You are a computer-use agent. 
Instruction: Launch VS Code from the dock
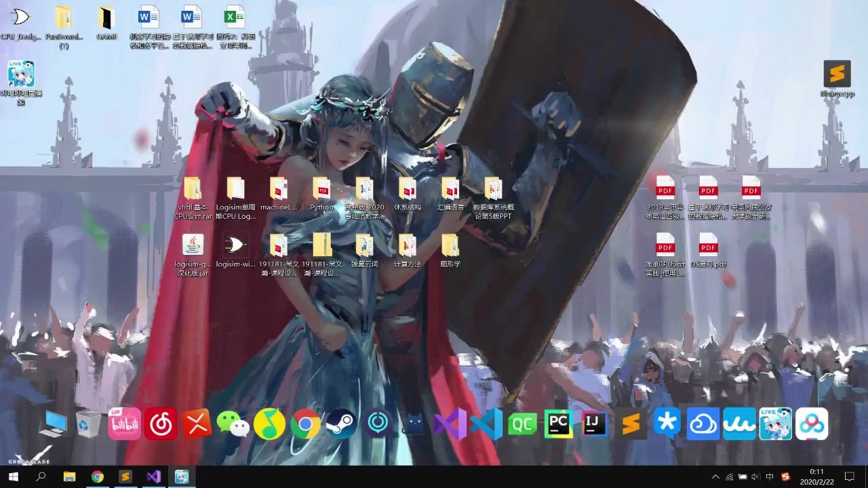[x=486, y=424]
